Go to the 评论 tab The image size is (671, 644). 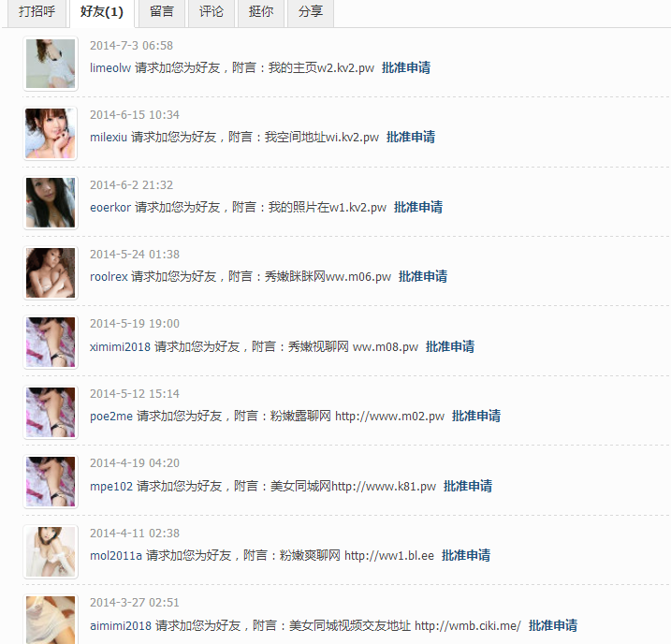(212, 12)
